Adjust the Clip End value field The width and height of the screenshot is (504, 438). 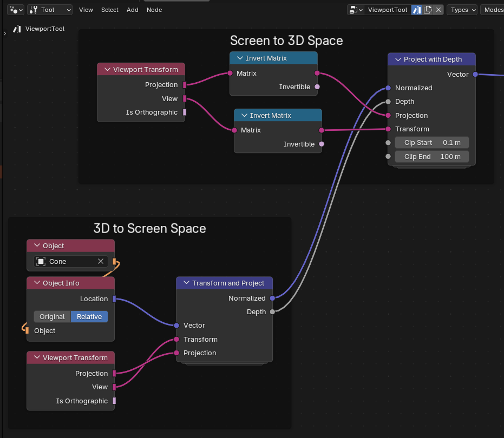click(x=432, y=157)
